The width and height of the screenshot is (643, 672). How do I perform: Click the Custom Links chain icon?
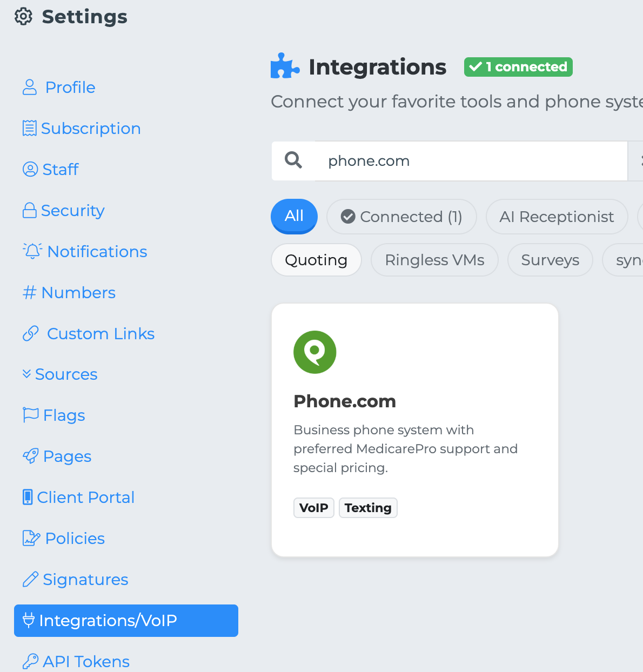pos(31,334)
